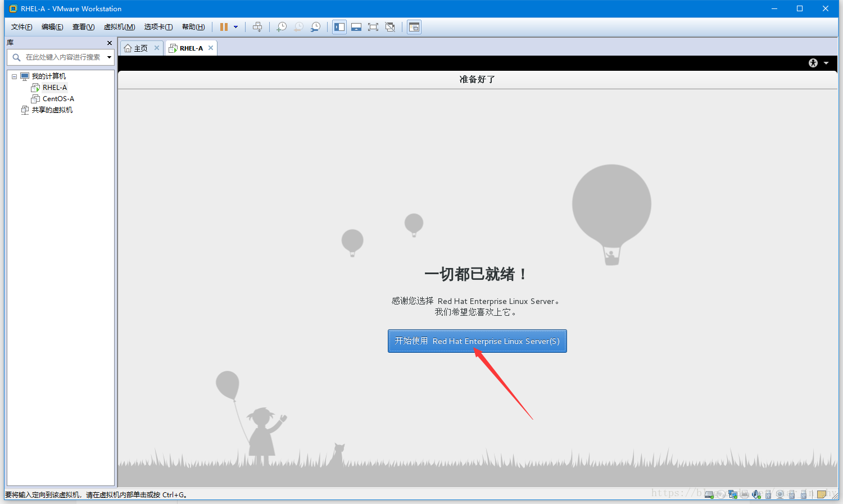This screenshot has height=504, width=843.
Task: Close the RHEL-A tab
Action: tap(211, 48)
